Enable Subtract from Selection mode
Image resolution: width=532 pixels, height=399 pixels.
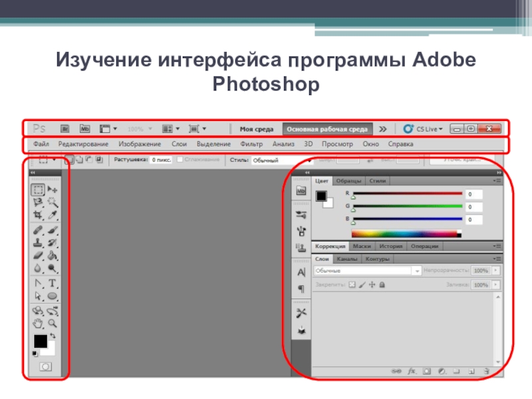89,160
